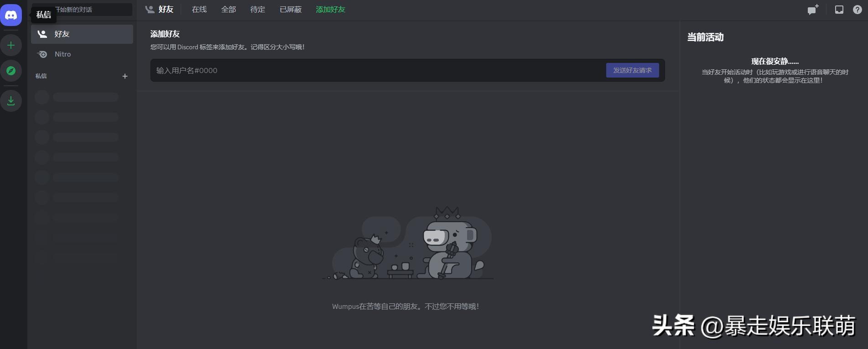This screenshot has width=868, height=349.
Task: Open the new group DM icon in the top bar
Action: pyautogui.click(x=813, y=10)
